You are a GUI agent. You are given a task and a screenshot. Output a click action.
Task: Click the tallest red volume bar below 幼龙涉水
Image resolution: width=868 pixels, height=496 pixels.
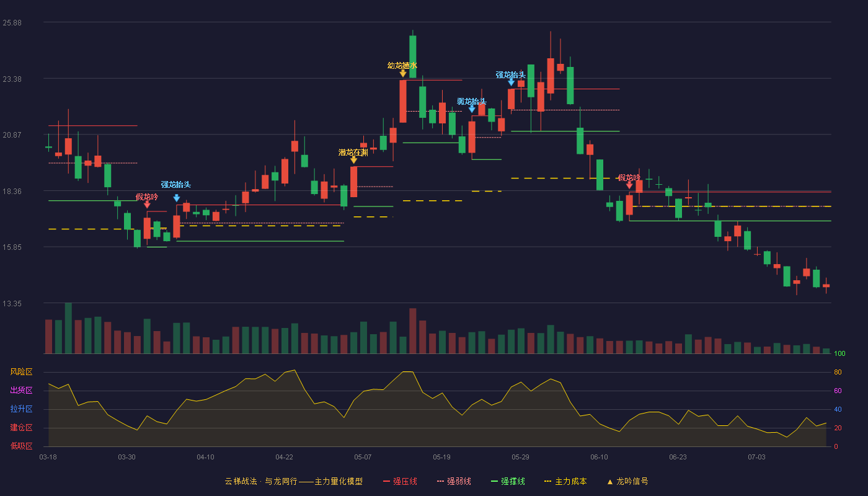(x=413, y=331)
